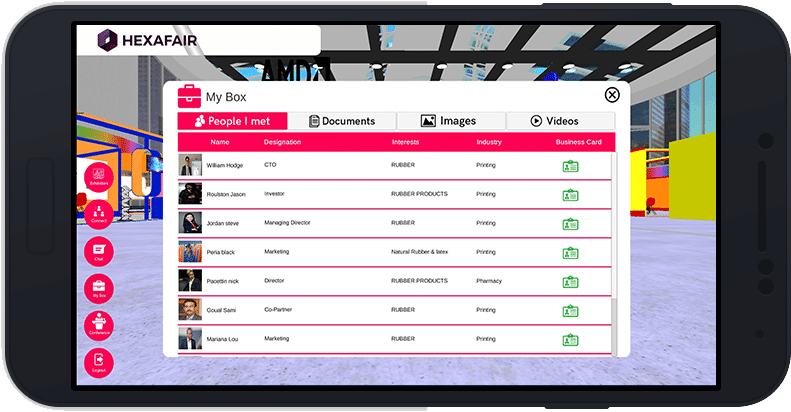This screenshot has height=412, width=791.
Task: View Pacettin nick's business card
Action: point(571,282)
